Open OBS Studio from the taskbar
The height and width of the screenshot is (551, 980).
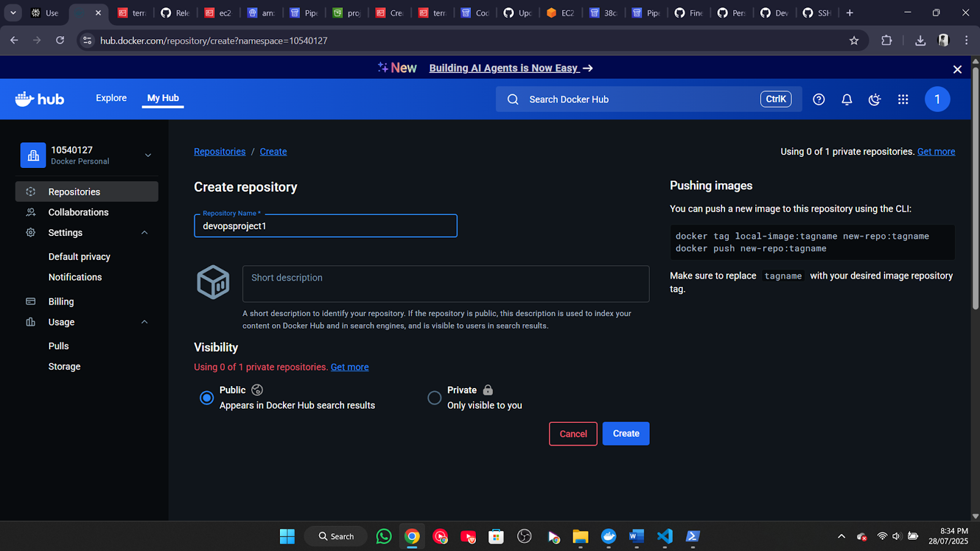[524, 536]
